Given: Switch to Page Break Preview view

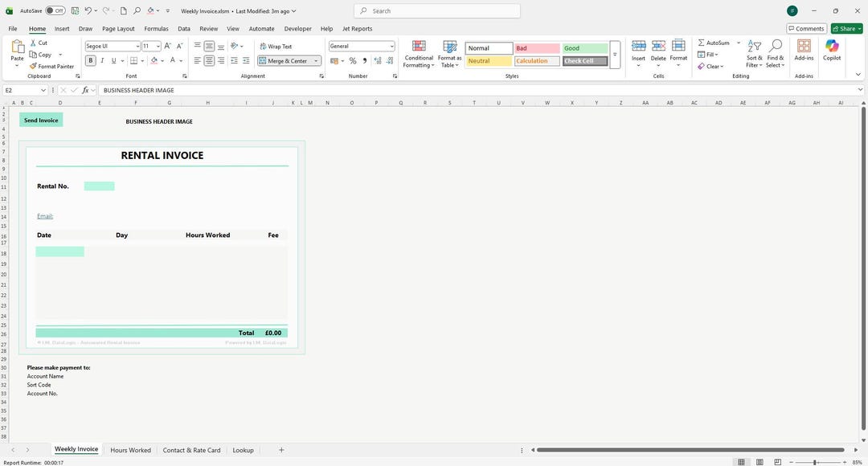Looking at the screenshot, I should point(778,461).
